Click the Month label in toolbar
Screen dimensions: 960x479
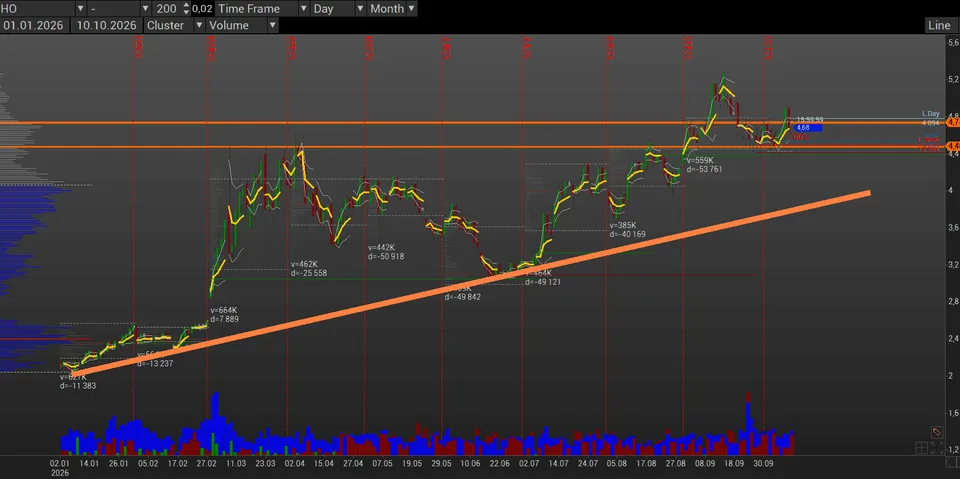click(x=387, y=9)
